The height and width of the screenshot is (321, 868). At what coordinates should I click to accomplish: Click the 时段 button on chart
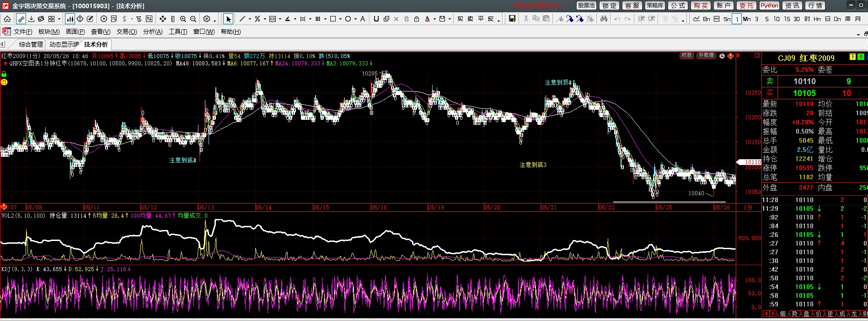[x=687, y=55]
